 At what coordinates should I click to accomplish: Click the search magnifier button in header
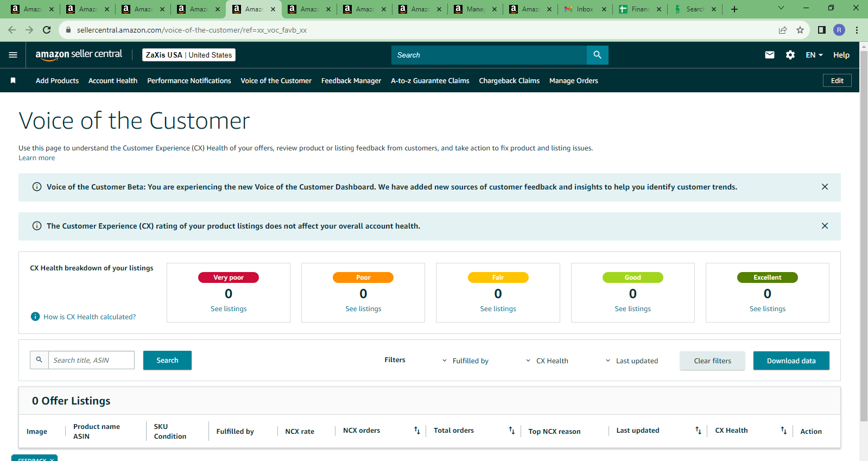click(x=597, y=55)
